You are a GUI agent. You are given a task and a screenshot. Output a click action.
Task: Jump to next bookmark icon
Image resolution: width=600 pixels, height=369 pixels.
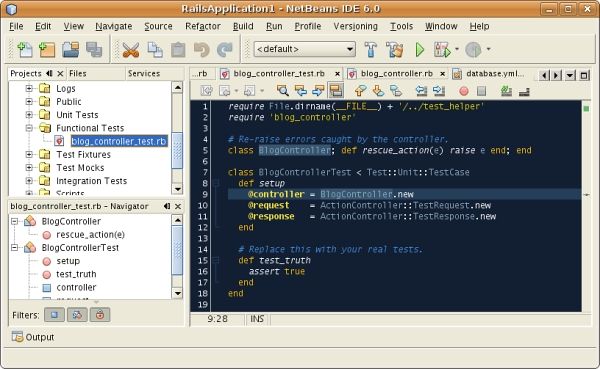[378, 91]
